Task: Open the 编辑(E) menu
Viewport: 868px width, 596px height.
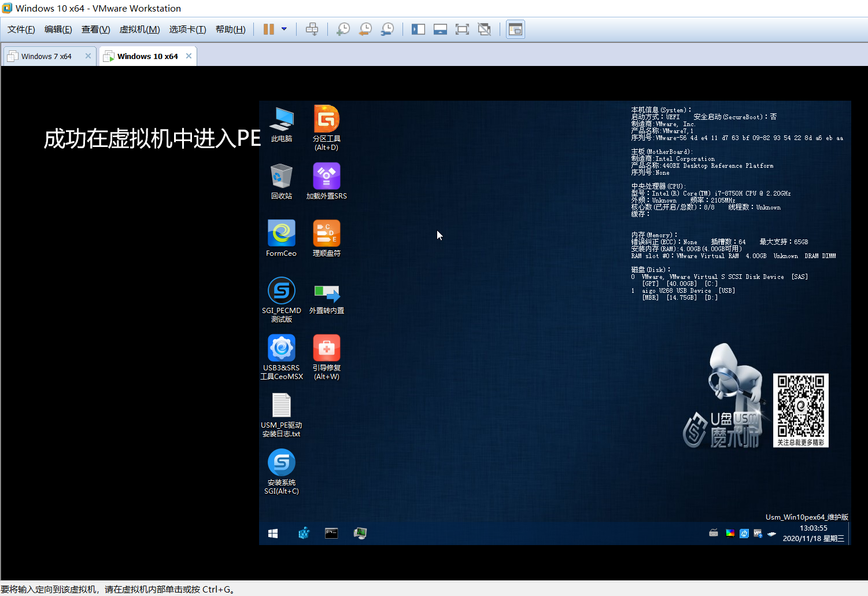Action: point(58,30)
